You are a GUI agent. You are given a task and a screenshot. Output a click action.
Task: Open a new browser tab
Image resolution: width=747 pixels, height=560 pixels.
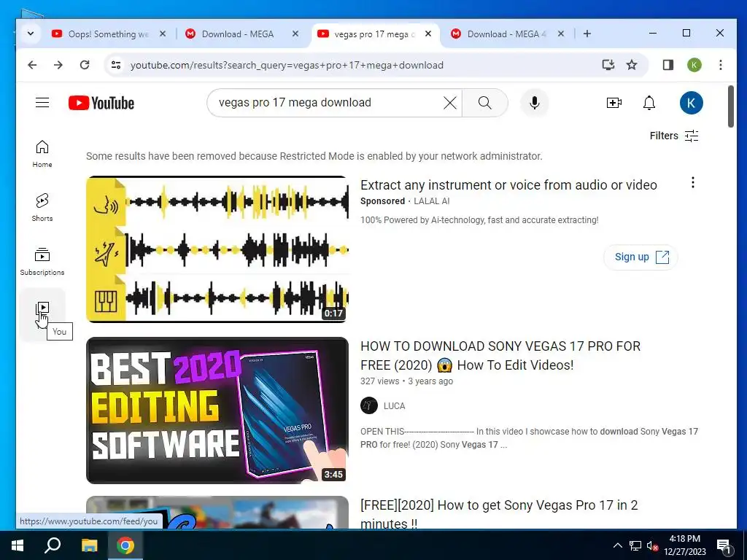(x=587, y=34)
